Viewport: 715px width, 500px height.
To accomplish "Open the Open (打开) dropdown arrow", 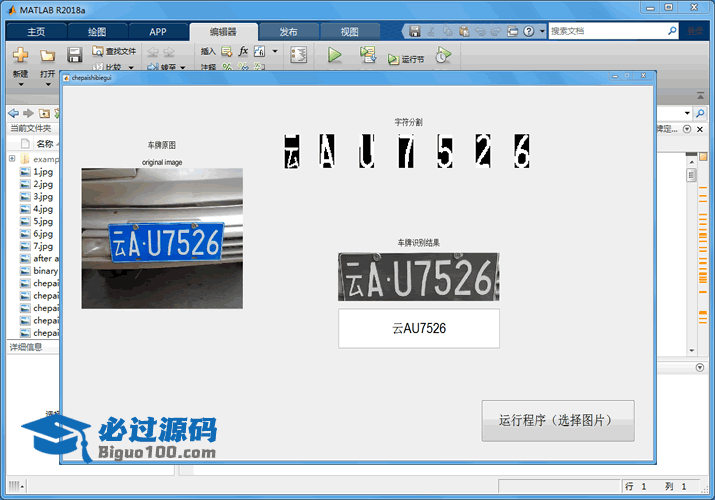I will (48, 84).
